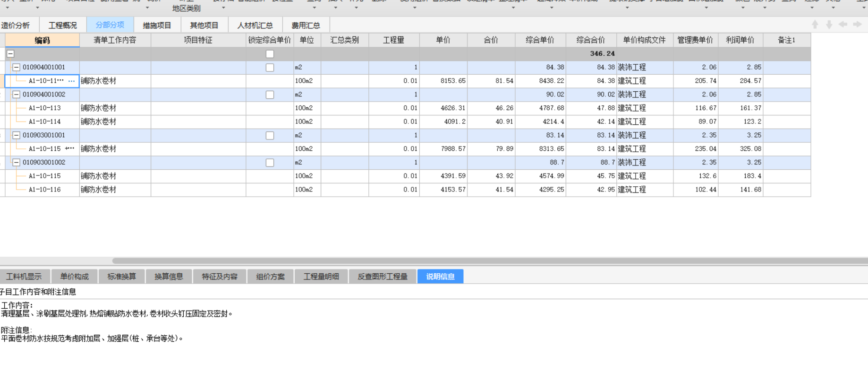Click the 子目工作内容和附注信息 heading
This screenshot has width=868, height=382.
[38, 292]
